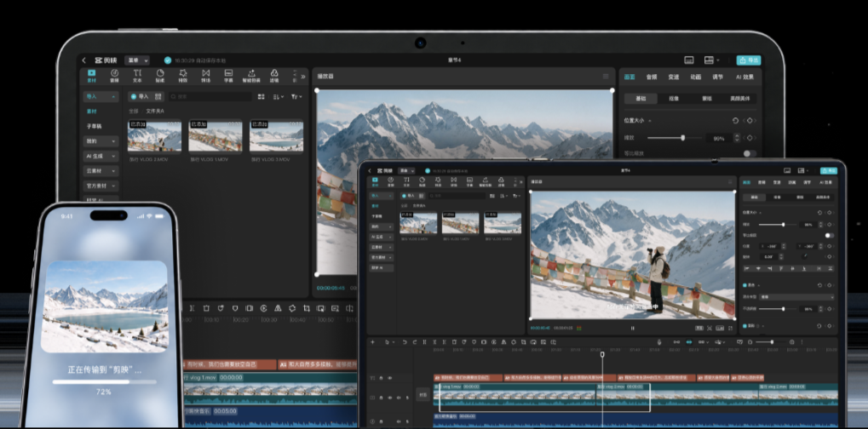Toggle 等比缩放 switch on laptop
Screen dimensions: 868x429
click(x=750, y=153)
